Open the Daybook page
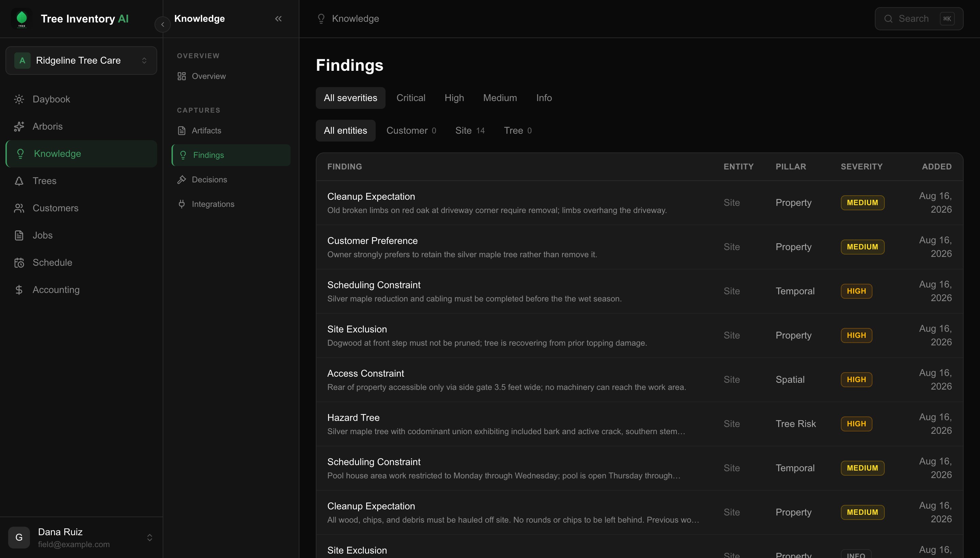This screenshot has width=980, height=558. pyautogui.click(x=81, y=99)
